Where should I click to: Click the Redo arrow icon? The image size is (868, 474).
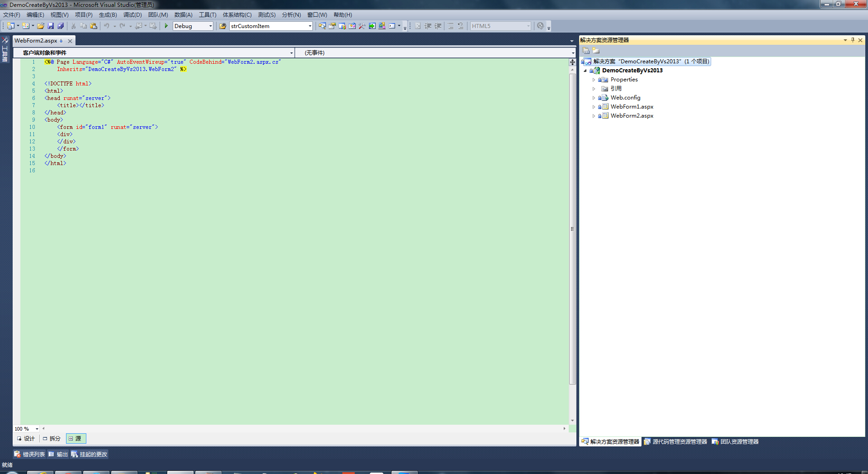pyautogui.click(x=122, y=26)
